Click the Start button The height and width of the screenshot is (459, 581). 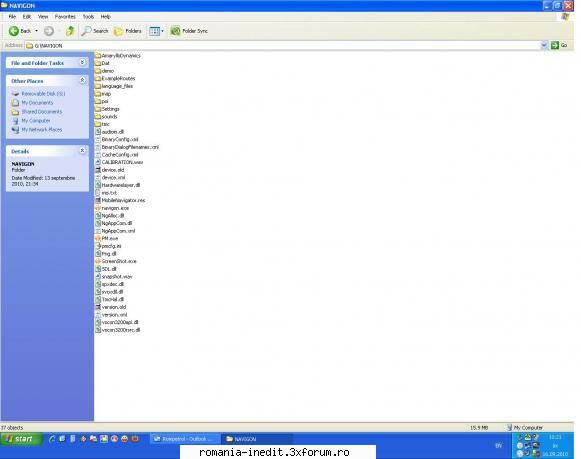pyautogui.click(x=20, y=439)
